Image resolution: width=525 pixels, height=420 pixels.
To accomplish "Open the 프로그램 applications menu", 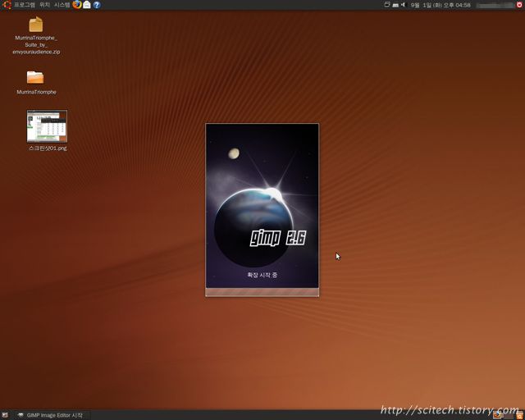I will (25, 5).
